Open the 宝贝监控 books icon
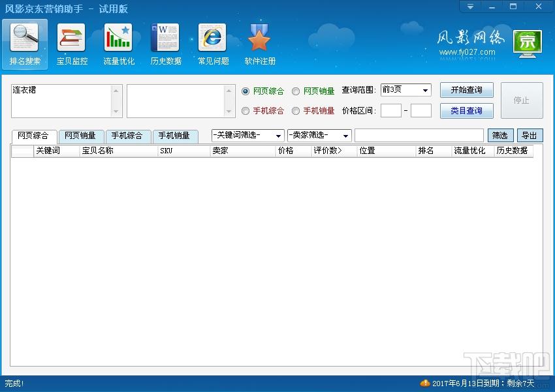555x392 pixels. [72, 38]
